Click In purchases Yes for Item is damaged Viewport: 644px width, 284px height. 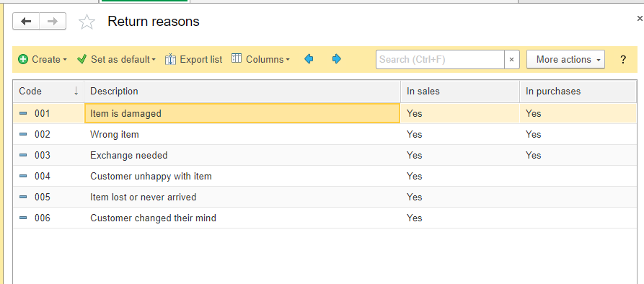pyautogui.click(x=534, y=113)
